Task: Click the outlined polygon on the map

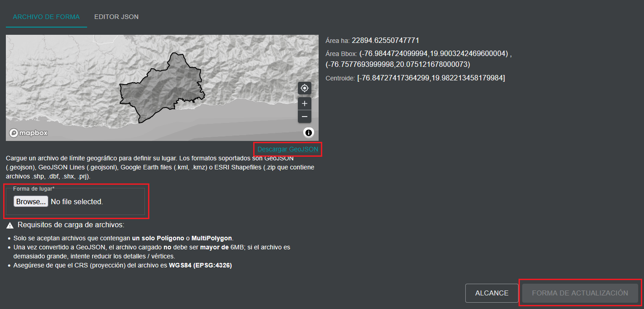Action: tap(162, 90)
